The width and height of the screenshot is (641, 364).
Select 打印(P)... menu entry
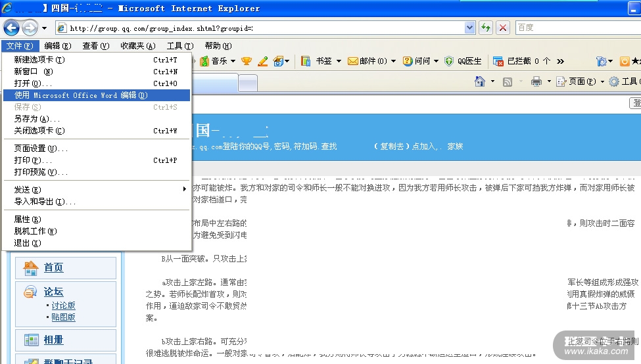pyautogui.click(x=97, y=160)
